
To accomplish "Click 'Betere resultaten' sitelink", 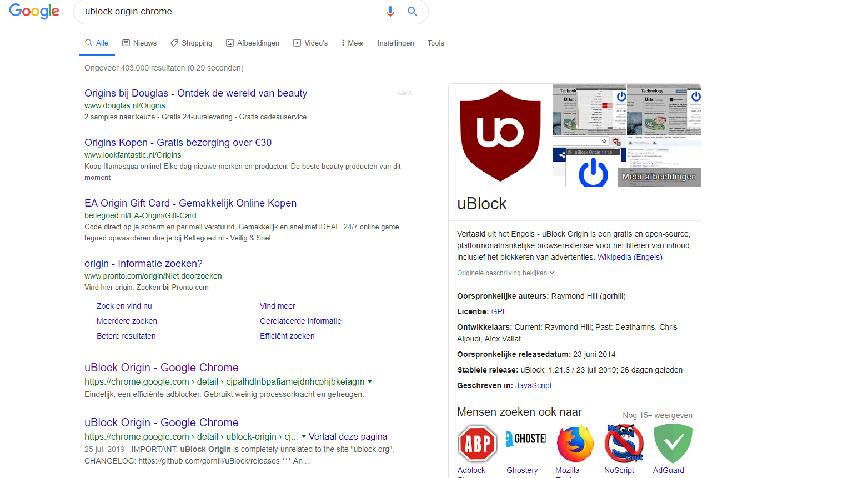I will click(126, 336).
